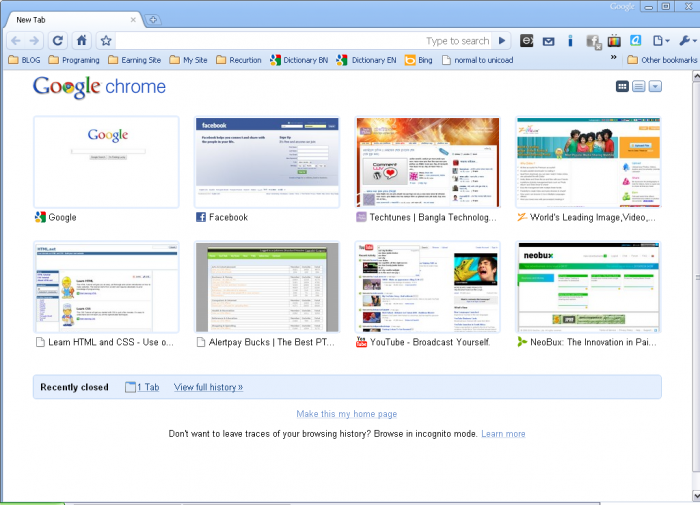Open the Dictionary EN bookmark
700x505 pixels.
(x=367, y=60)
